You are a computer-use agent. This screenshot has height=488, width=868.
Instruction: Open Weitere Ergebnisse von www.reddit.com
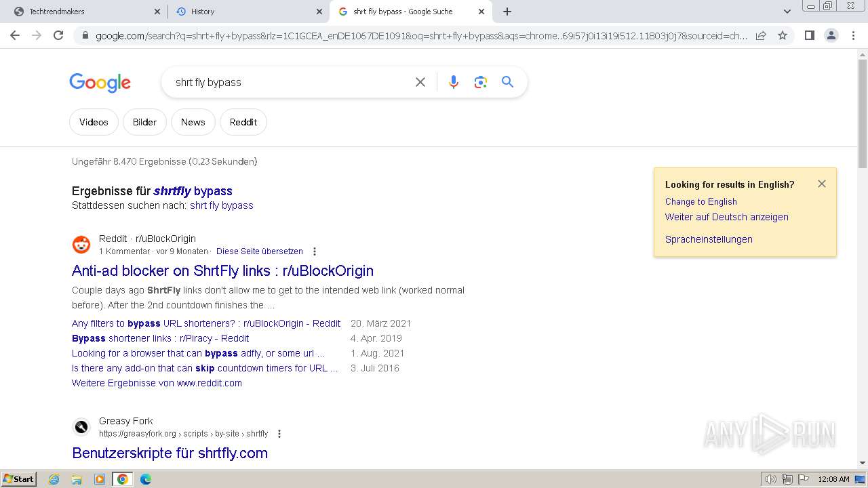(157, 383)
